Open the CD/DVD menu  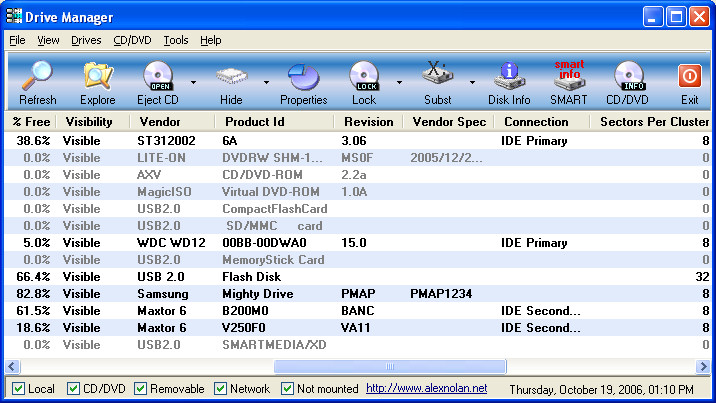pyautogui.click(x=132, y=40)
